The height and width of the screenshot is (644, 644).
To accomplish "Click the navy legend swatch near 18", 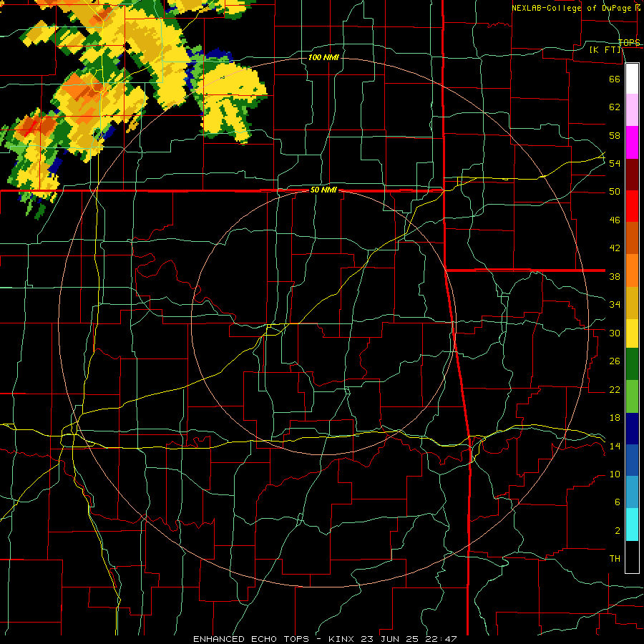I will tap(632, 429).
